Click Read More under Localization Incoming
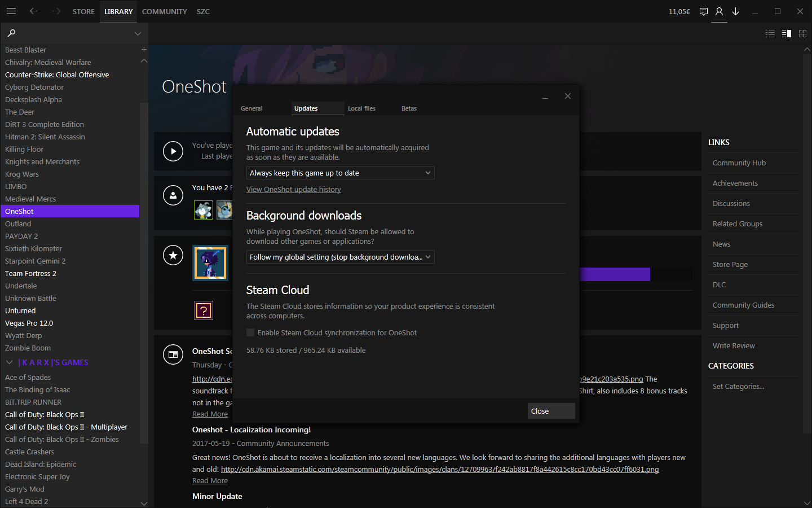Viewport: 812px width, 508px height. pyautogui.click(x=210, y=480)
